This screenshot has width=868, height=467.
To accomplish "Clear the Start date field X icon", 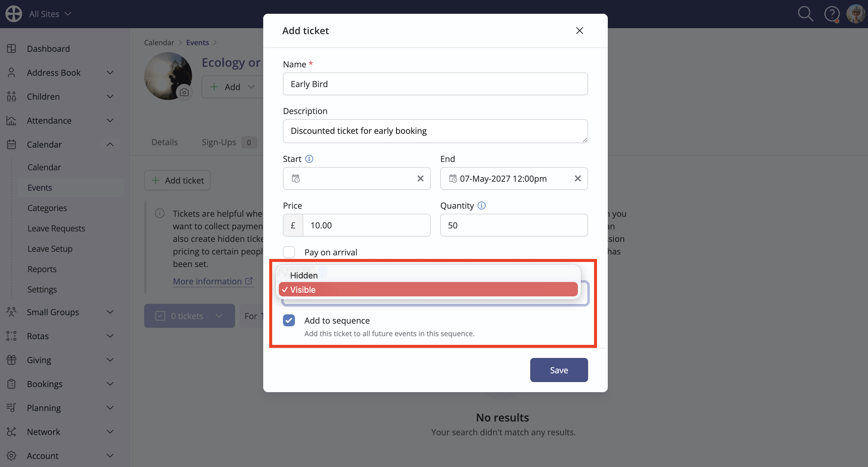I will click(x=420, y=178).
